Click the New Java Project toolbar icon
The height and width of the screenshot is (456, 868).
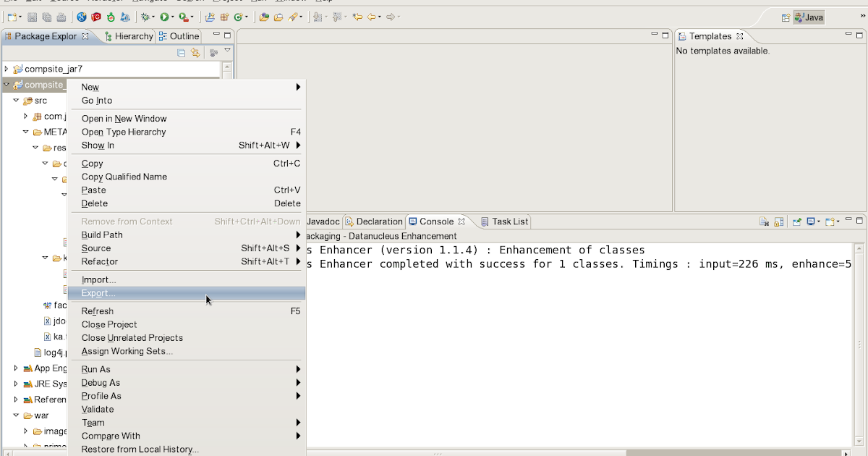click(210, 17)
